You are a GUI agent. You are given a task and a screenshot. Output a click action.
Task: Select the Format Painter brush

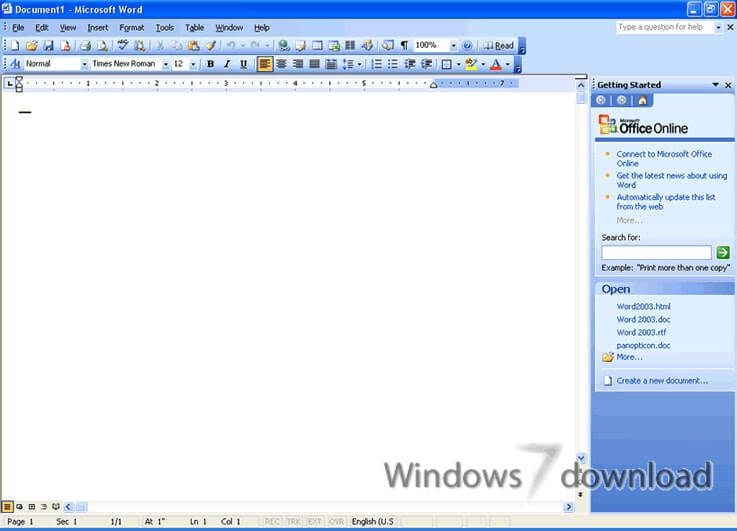(x=211, y=46)
